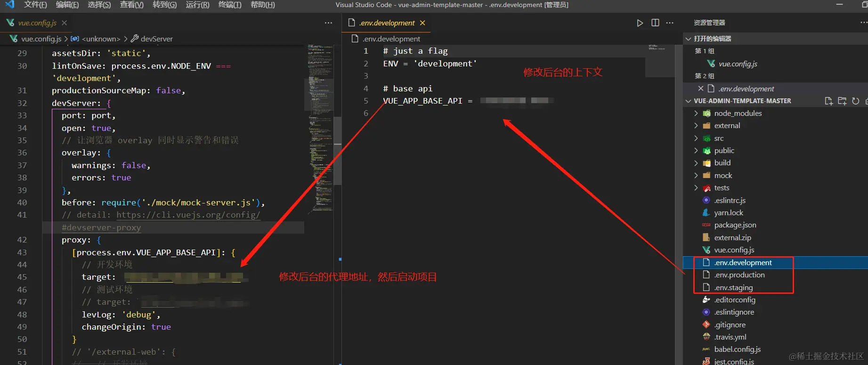This screenshot has height=365, width=868.
Task: Place cursor on changeOrigin: true line
Action: click(126, 327)
